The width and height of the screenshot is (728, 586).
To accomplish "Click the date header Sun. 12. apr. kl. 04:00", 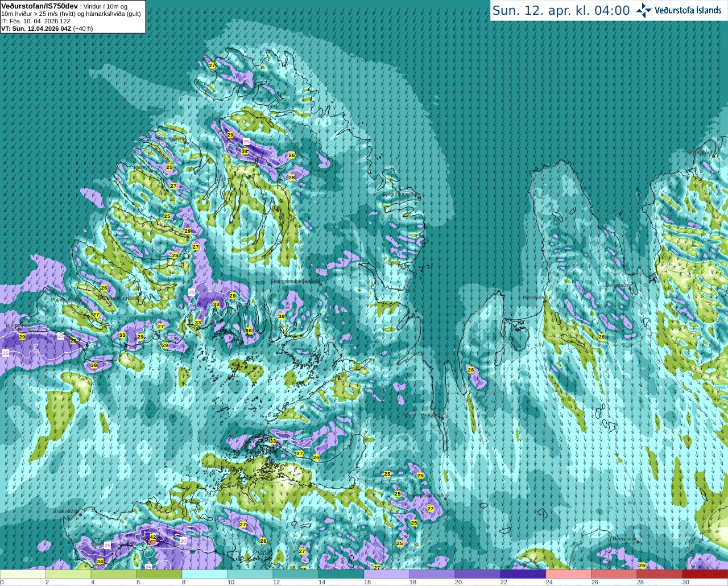I will click(x=561, y=10).
